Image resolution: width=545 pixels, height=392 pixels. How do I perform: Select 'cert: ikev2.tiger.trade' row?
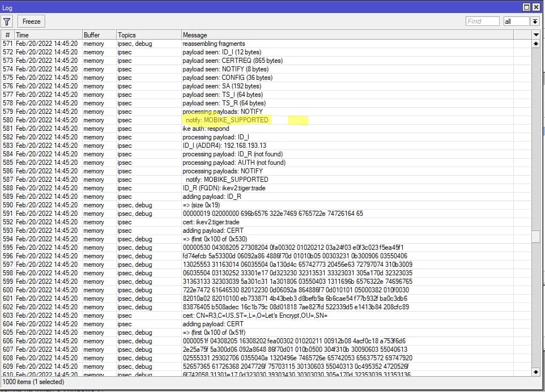(x=266, y=222)
